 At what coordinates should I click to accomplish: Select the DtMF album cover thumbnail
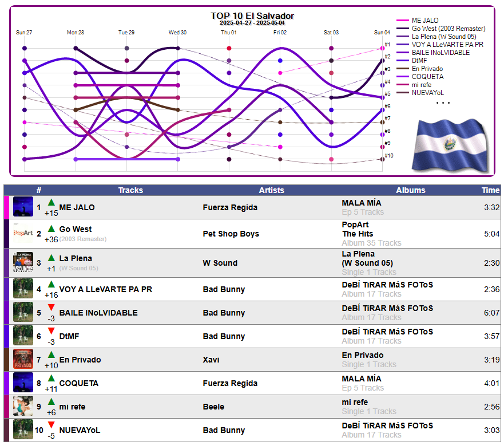coord(23,336)
